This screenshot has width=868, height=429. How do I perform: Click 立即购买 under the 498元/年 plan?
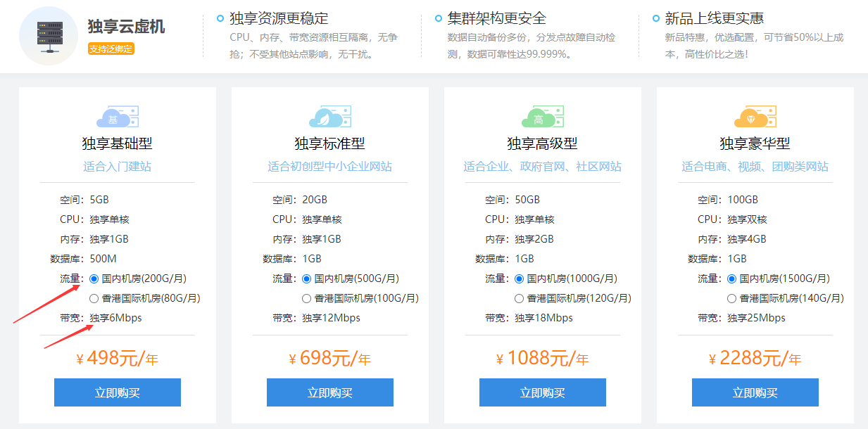(118, 392)
